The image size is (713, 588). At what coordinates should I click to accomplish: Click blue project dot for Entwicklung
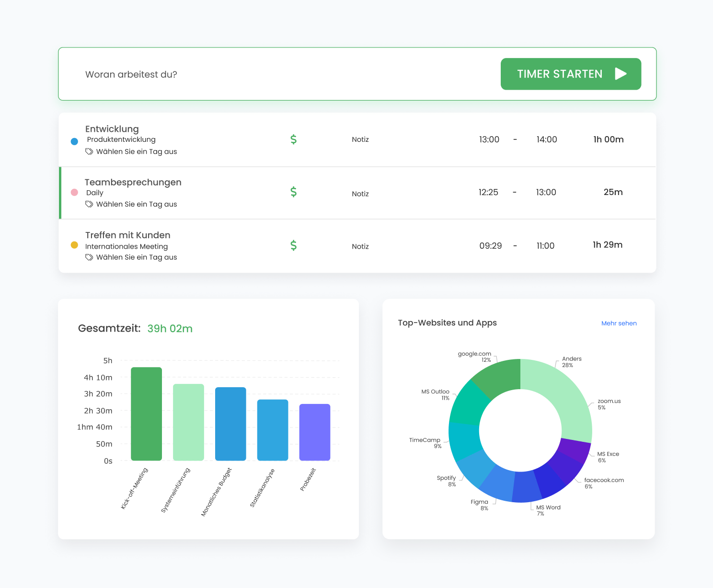(x=74, y=141)
